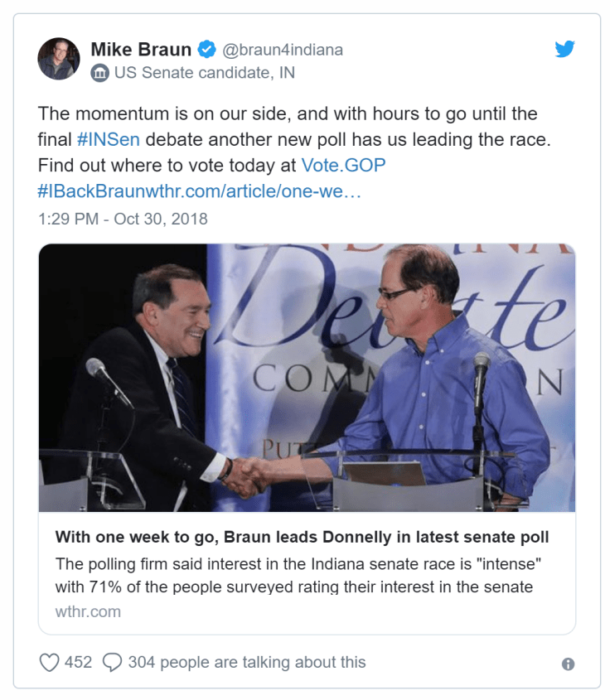Open the tweet info icon
The height and width of the screenshot is (700, 610).
coord(568,664)
